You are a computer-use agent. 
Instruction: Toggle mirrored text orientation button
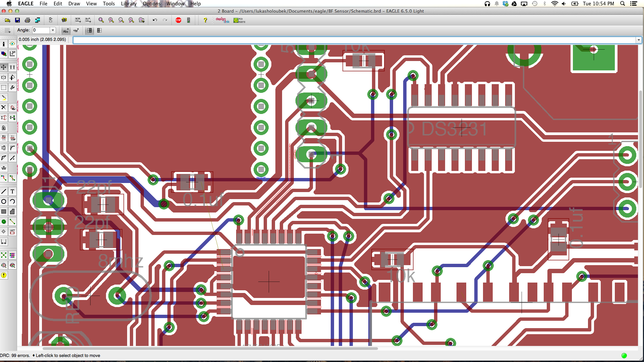coord(76,31)
